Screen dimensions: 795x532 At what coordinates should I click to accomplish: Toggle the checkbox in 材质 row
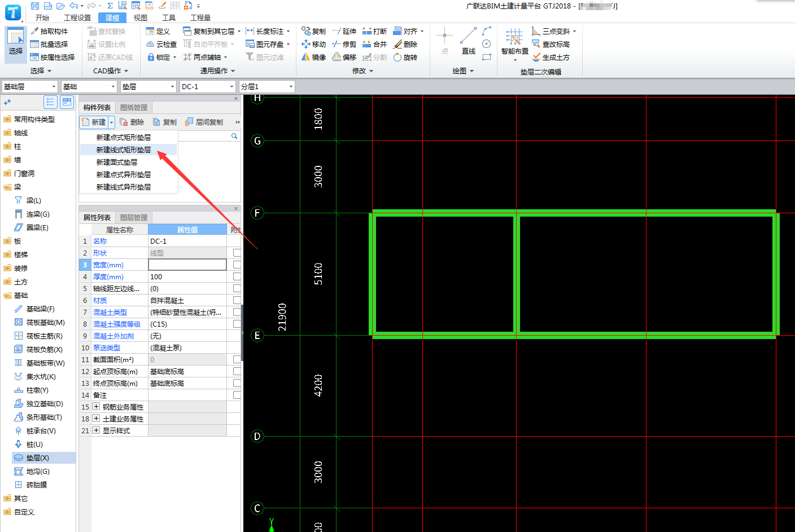coord(237,300)
